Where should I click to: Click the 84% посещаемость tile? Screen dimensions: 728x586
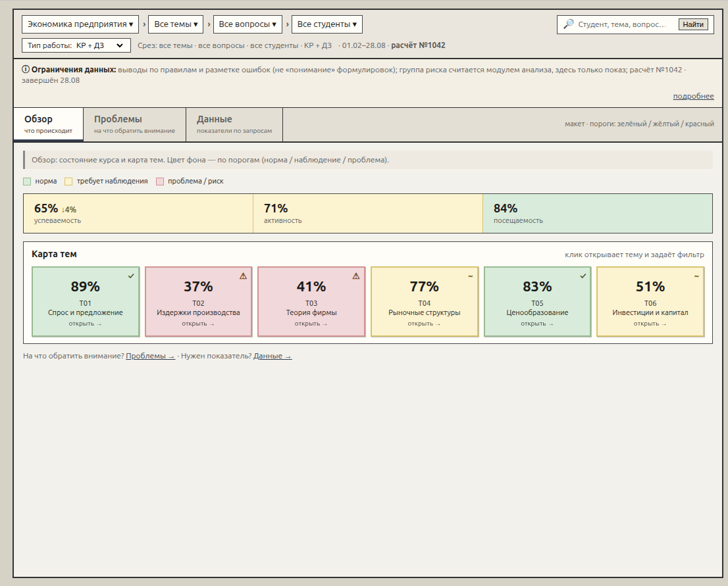point(598,214)
